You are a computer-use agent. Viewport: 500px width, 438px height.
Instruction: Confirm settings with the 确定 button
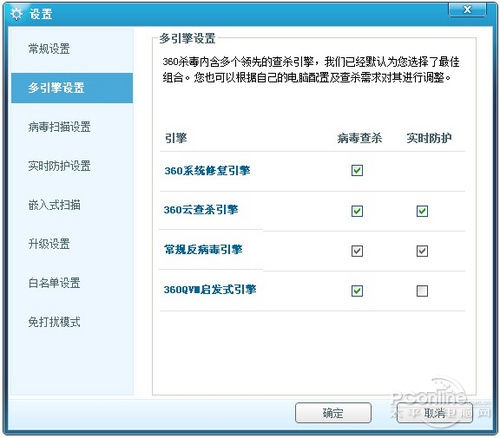(x=333, y=413)
